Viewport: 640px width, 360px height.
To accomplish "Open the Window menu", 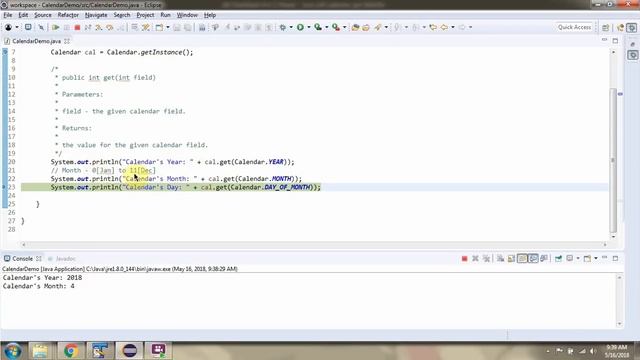I will coord(187,15).
